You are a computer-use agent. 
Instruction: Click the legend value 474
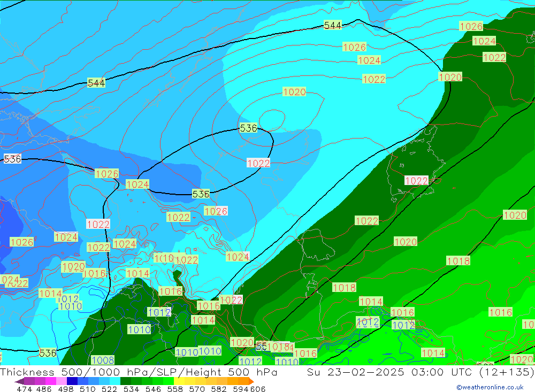click(x=24, y=389)
